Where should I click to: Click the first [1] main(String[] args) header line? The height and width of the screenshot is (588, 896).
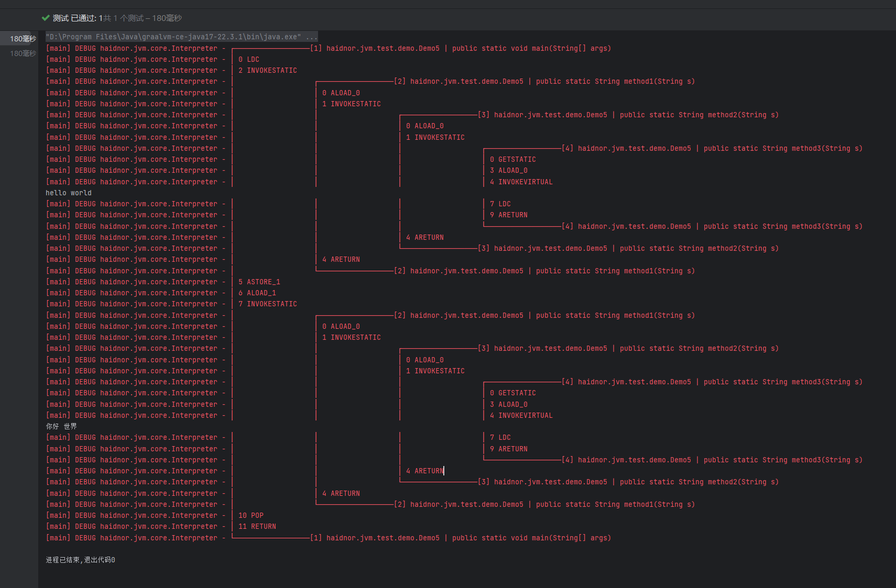[460, 48]
